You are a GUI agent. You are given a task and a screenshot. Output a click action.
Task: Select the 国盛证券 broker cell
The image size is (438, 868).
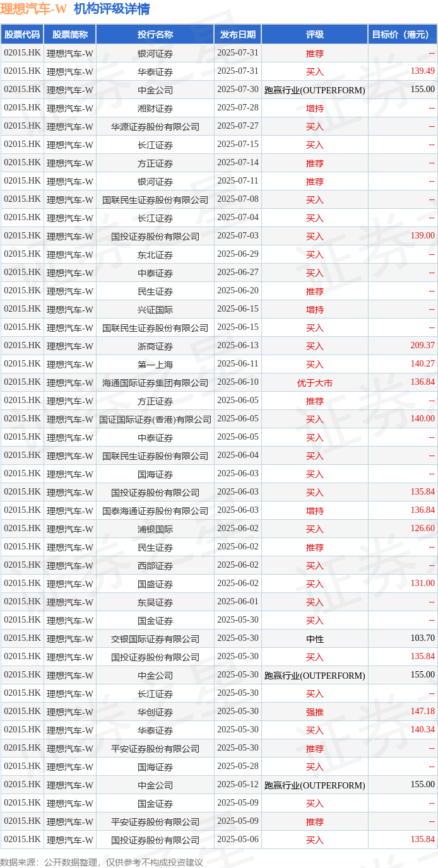(x=155, y=584)
